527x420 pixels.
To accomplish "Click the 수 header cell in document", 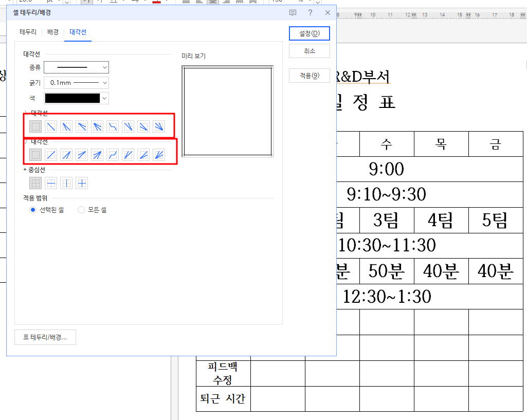I will (x=387, y=144).
